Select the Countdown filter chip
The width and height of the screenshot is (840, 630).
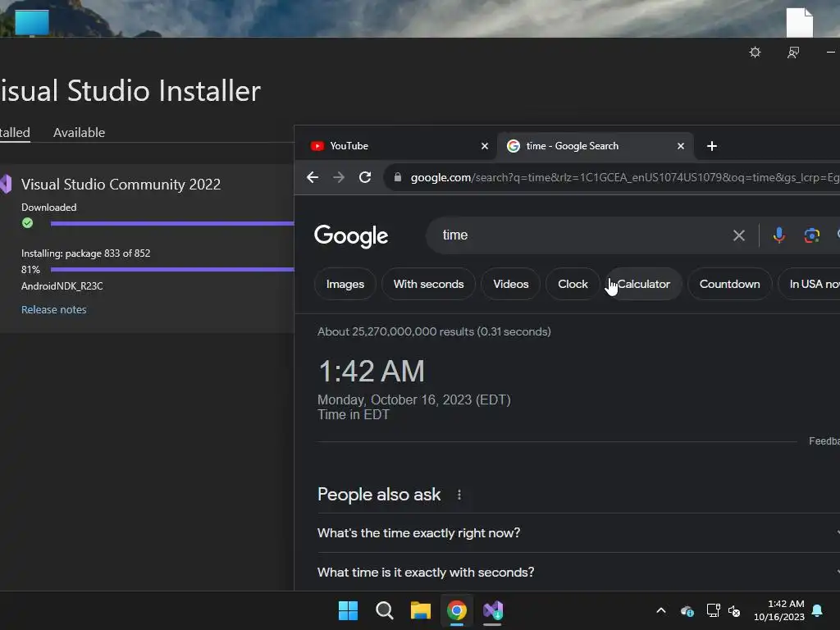point(729,284)
